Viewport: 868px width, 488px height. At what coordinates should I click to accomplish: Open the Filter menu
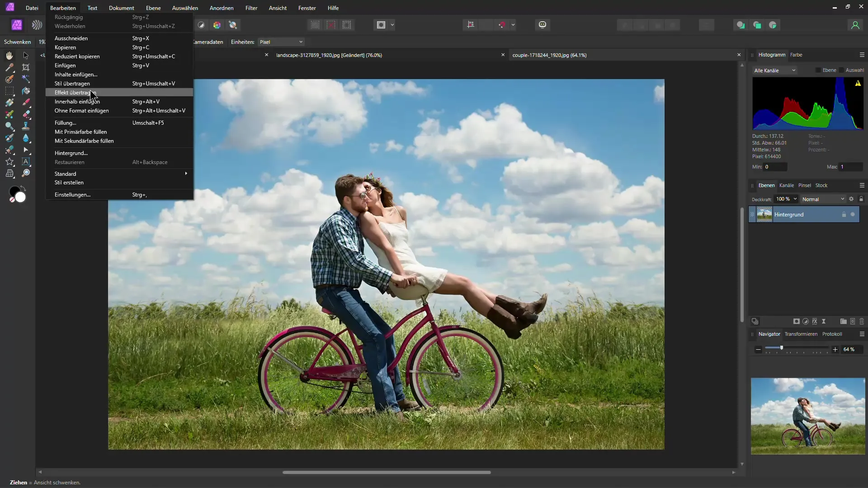[x=251, y=8]
